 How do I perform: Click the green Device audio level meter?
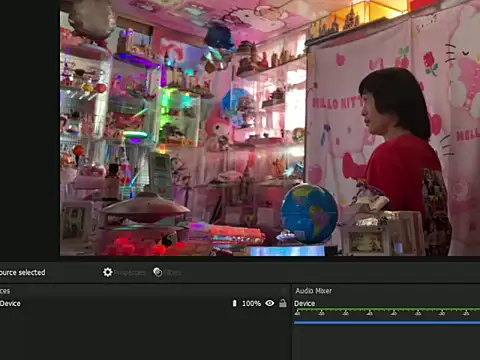tap(387, 310)
